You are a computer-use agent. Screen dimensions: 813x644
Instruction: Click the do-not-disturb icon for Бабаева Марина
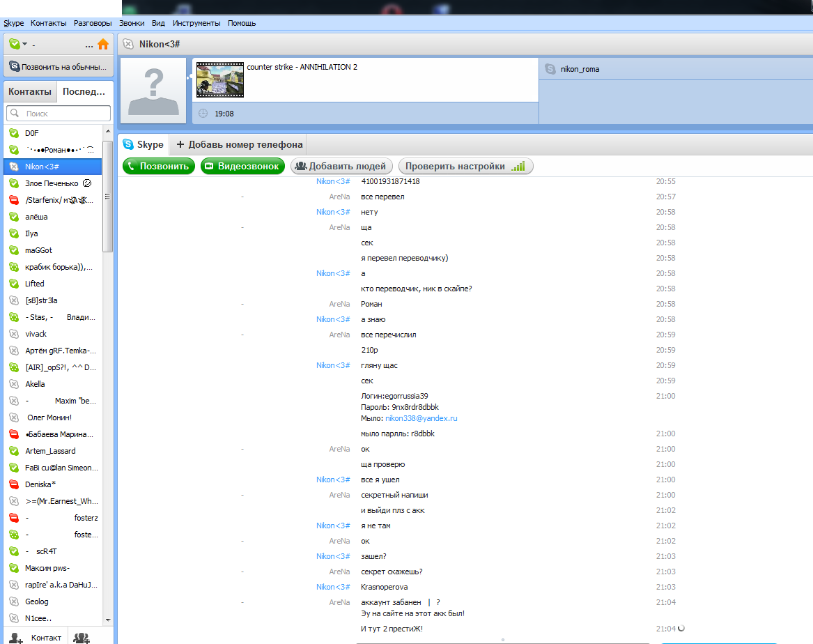14,434
